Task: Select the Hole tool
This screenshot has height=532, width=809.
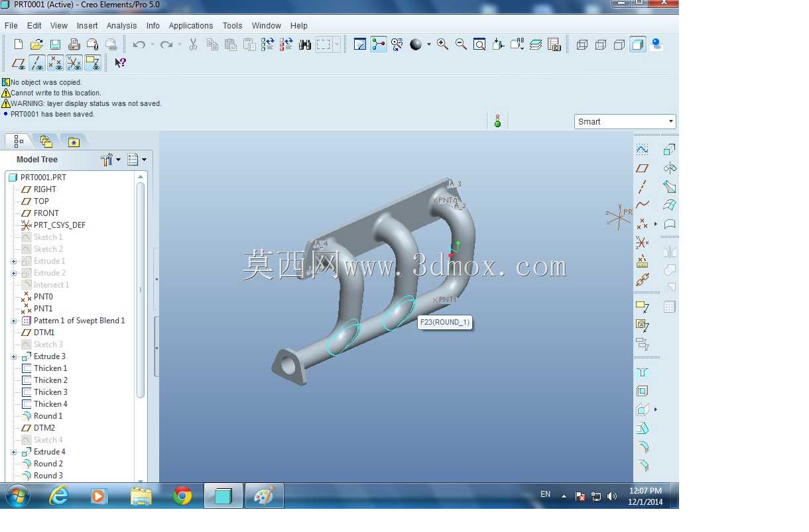Action: point(642,372)
